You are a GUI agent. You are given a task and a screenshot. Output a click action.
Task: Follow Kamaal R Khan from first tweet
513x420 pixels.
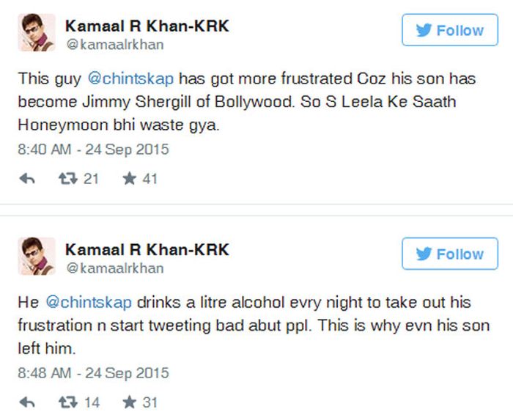[449, 31]
